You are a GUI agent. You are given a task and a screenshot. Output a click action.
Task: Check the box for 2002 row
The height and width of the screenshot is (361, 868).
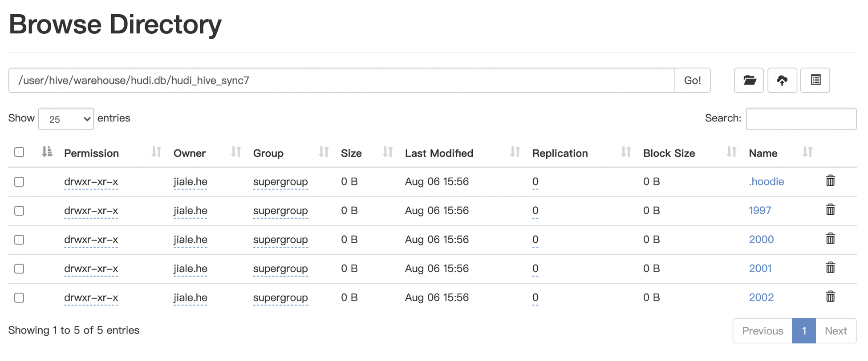coord(19,297)
